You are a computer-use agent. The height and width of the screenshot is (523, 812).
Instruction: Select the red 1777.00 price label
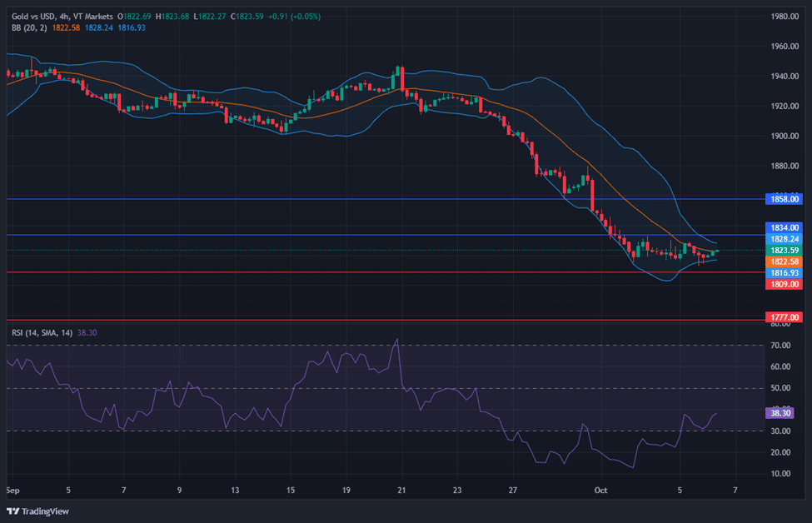(783, 317)
